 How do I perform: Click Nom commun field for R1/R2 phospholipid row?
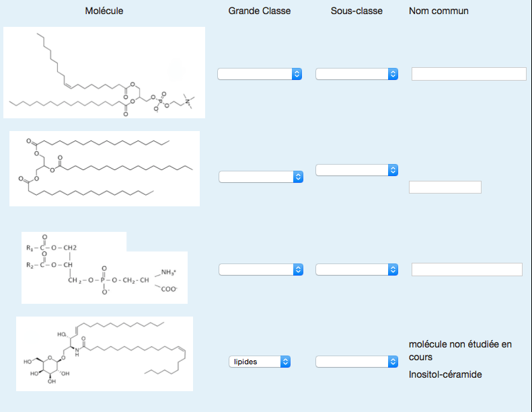tap(467, 270)
